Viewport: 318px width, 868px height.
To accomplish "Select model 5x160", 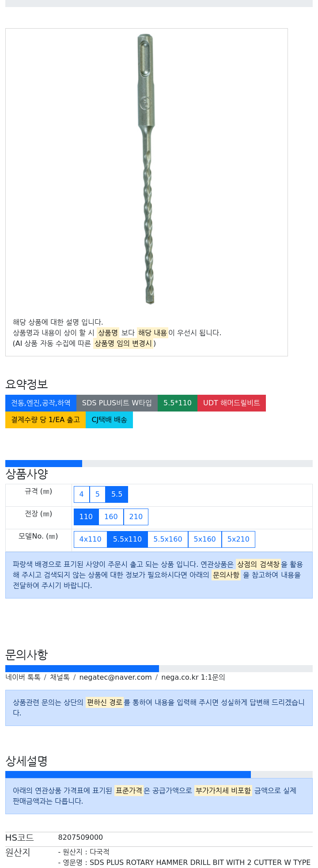I will tap(205, 539).
